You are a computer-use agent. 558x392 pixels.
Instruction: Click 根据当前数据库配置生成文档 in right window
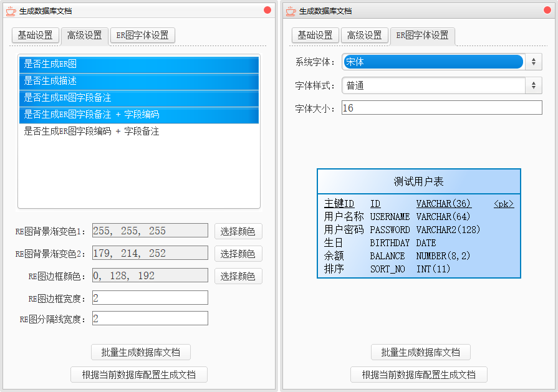pyautogui.click(x=419, y=375)
